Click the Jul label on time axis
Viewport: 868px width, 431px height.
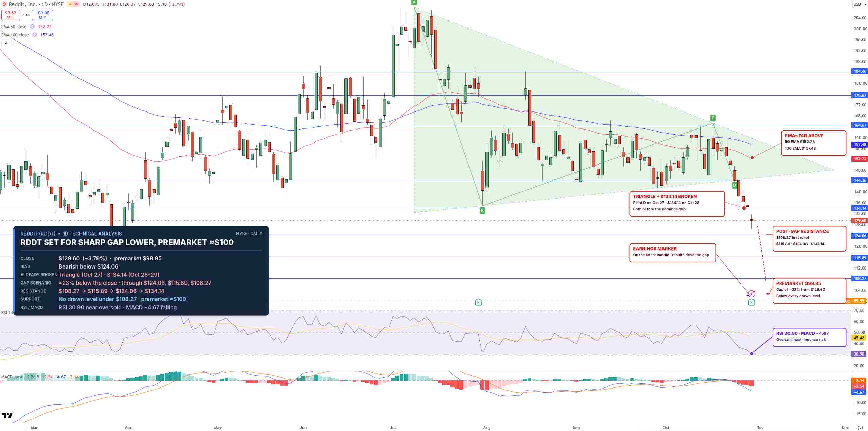click(x=393, y=428)
